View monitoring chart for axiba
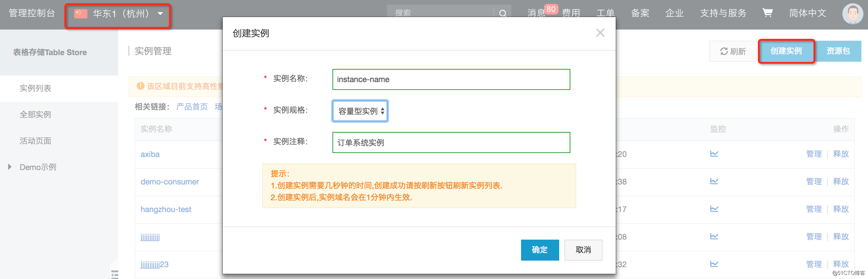This screenshot has height=279, width=868. click(x=714, y=154)
